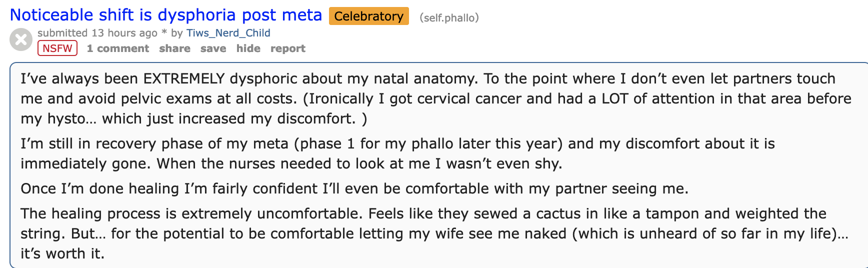Click the 'Once I'm done healing' sentence

click(x=354, y=188)
